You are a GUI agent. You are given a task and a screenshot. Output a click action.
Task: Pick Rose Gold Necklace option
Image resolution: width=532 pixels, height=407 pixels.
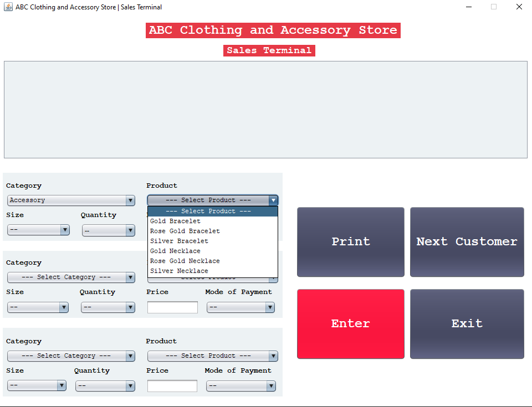pos(213,261)
